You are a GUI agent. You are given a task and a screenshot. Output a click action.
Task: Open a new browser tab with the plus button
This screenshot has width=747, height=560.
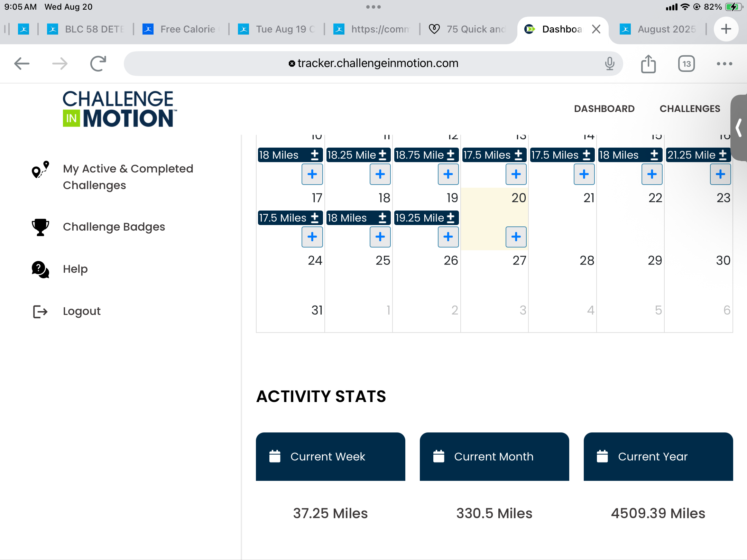click(x=726, y=29)
